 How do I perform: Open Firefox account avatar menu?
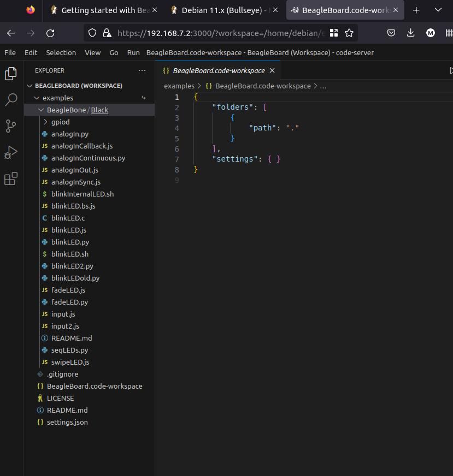(430, 33)
